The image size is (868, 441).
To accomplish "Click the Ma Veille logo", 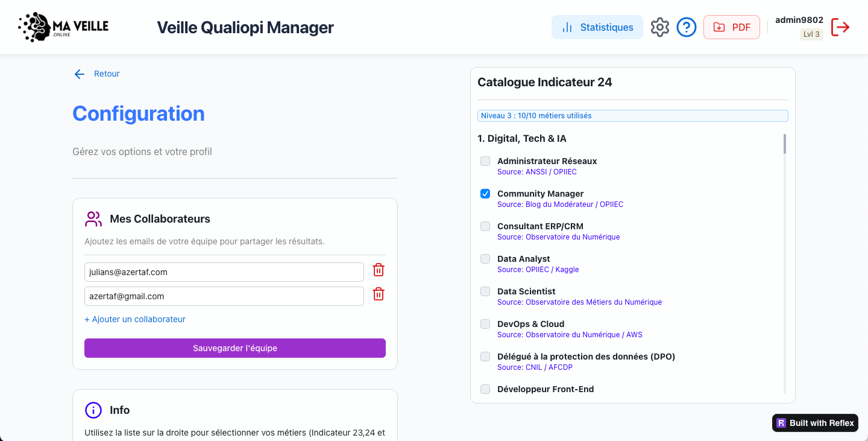I will [63, 27].
